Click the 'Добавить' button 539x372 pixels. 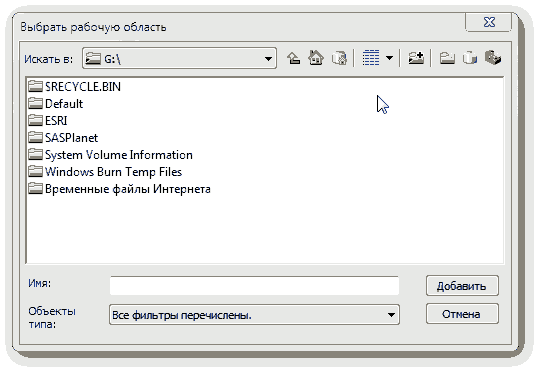coord(462,286)
